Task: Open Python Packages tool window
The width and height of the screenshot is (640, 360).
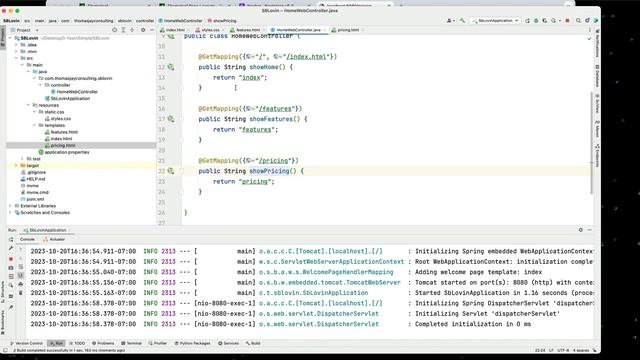Action: tap(192, 343)
